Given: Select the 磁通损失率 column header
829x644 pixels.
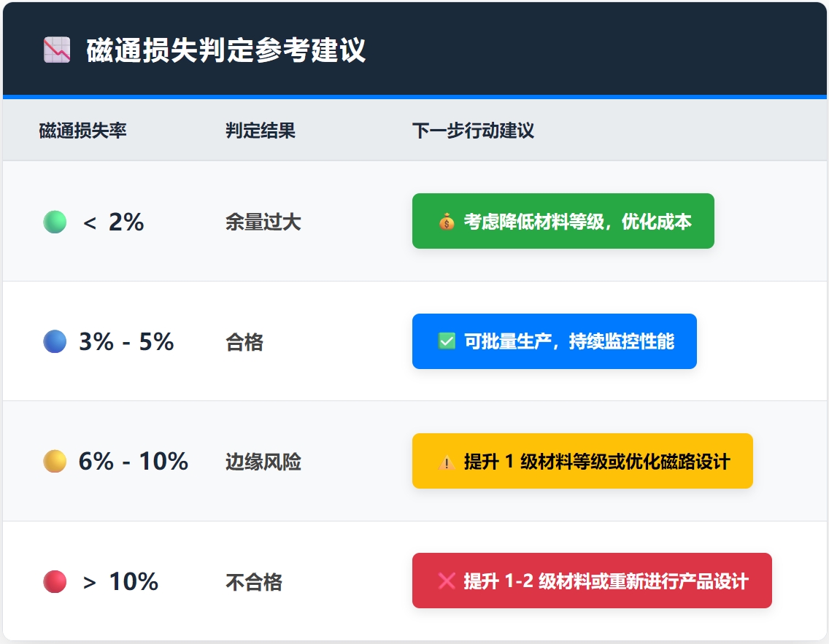Looking at the screenshot, I should click(x=82, y=131).
